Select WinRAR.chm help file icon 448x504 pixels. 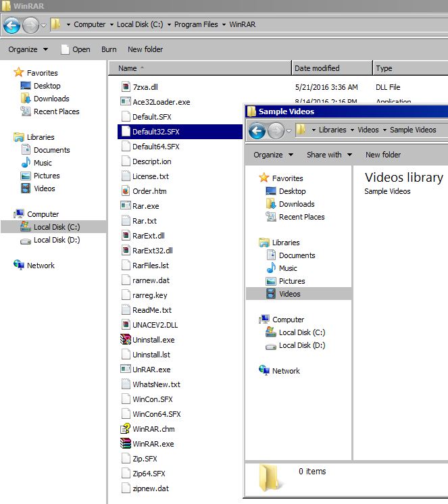click(x=125, y=428)
